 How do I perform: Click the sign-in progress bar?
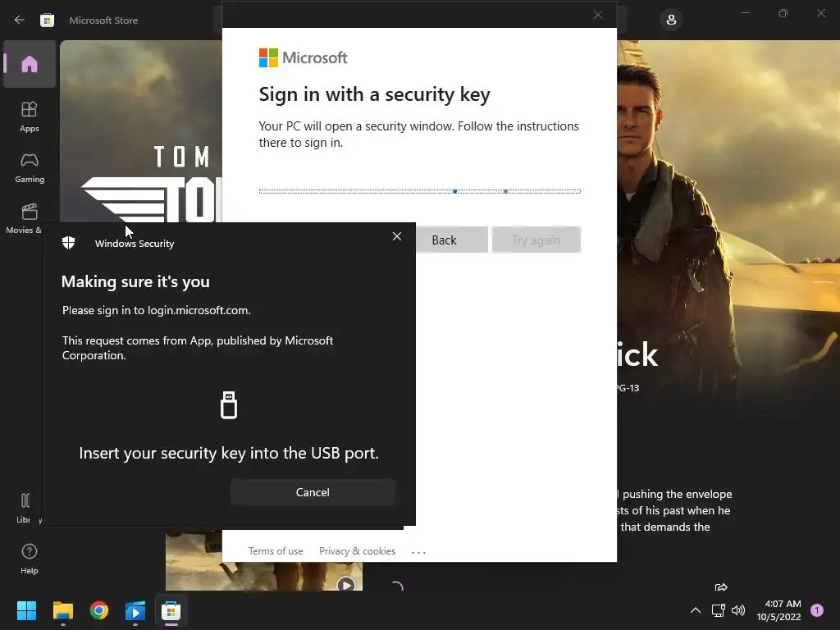pos(420,191)
